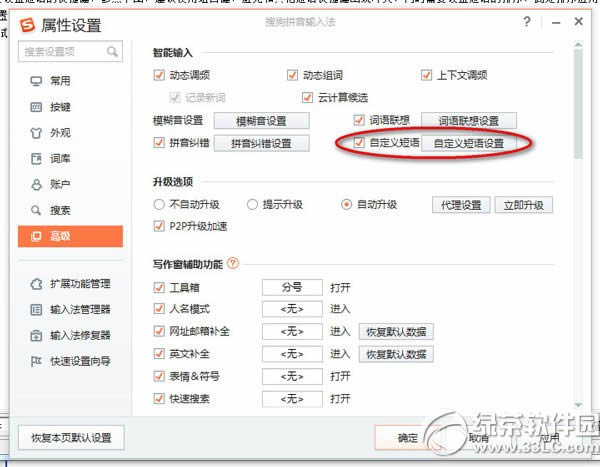Click 恢复默认数据 for 英文补全
The height and width of the screenshot is (467, 600).
396,354
